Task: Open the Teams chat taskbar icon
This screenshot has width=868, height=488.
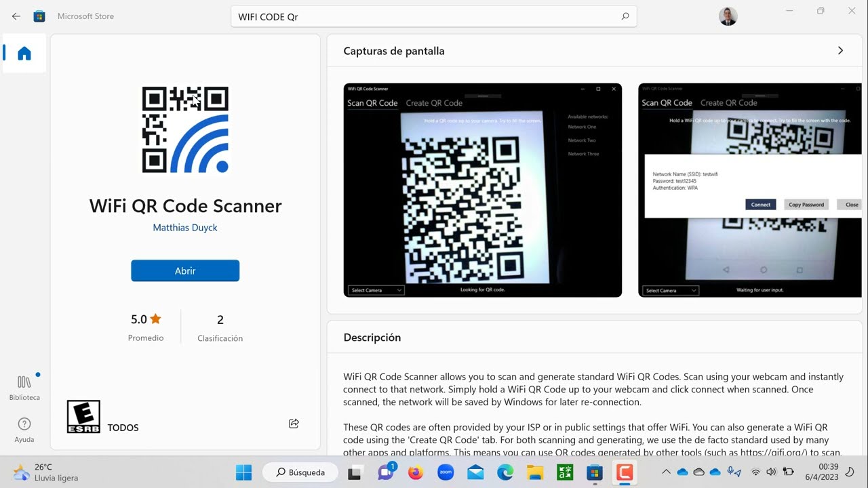Action: 386,472
